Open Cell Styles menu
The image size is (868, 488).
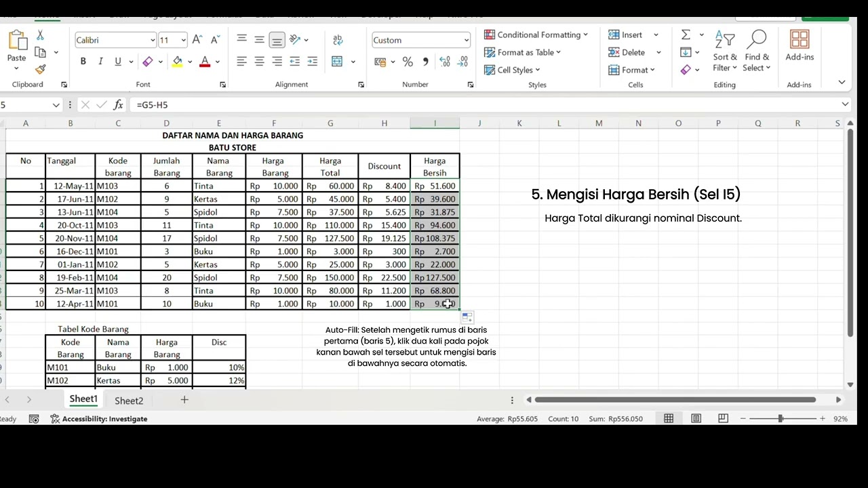512,70
